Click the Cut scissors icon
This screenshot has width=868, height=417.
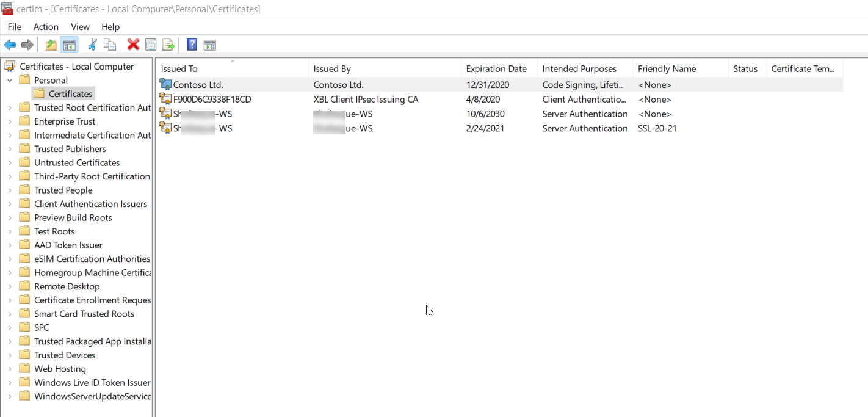click(x=92, y=45)
